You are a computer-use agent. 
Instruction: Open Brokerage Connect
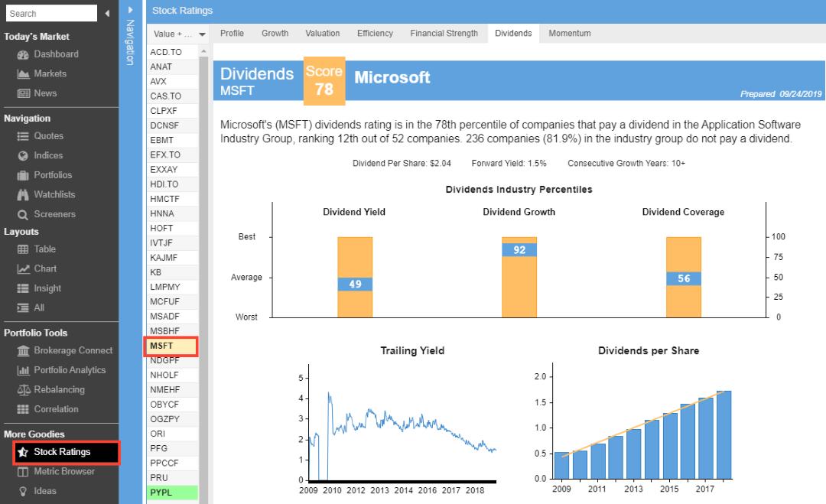coord(67,350)
